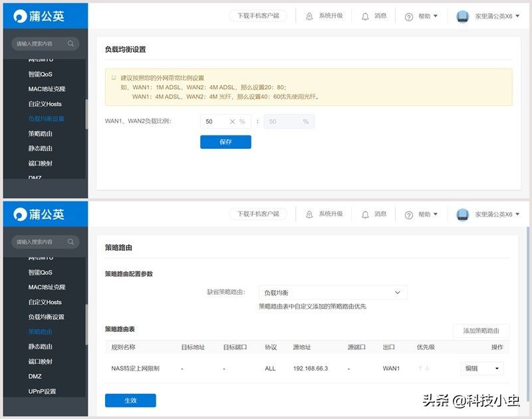
Task: Open the 编辑 action dropdown for NAS rule
Action: coord(481,368)
